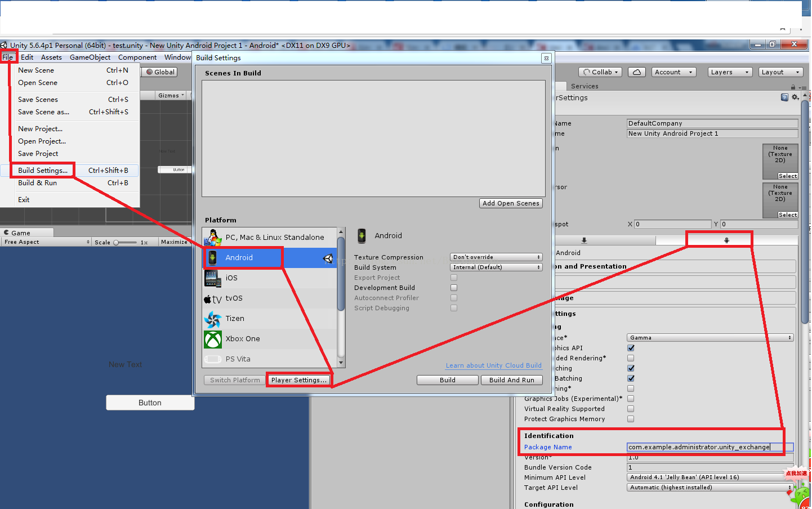Enable the Development Build checkbox

click(x=454, y=288)
